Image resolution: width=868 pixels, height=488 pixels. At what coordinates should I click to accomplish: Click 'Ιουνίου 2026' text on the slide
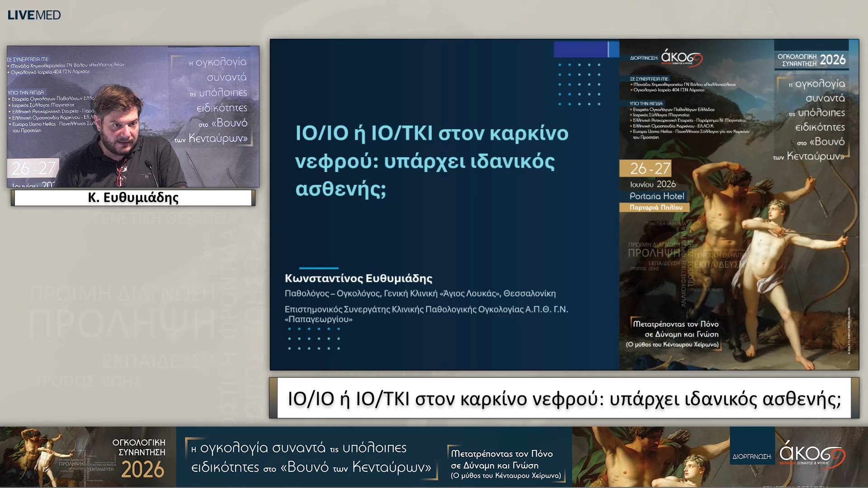653,184
